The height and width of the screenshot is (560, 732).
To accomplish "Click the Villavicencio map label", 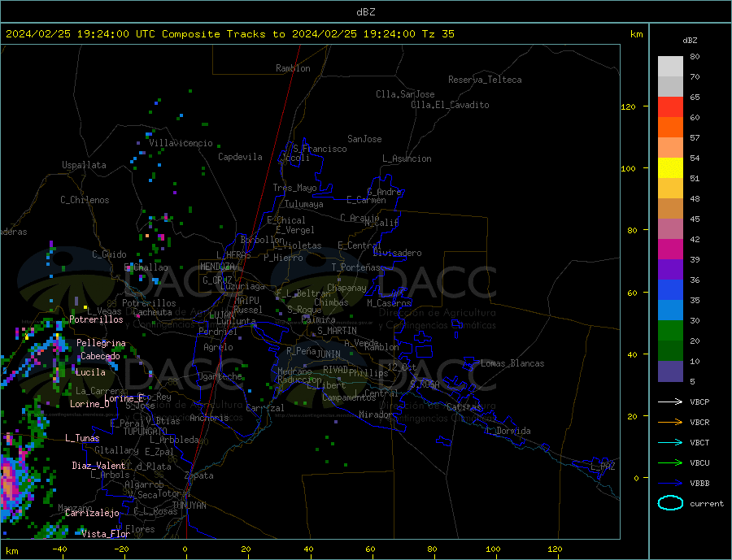I will point(181,143).
